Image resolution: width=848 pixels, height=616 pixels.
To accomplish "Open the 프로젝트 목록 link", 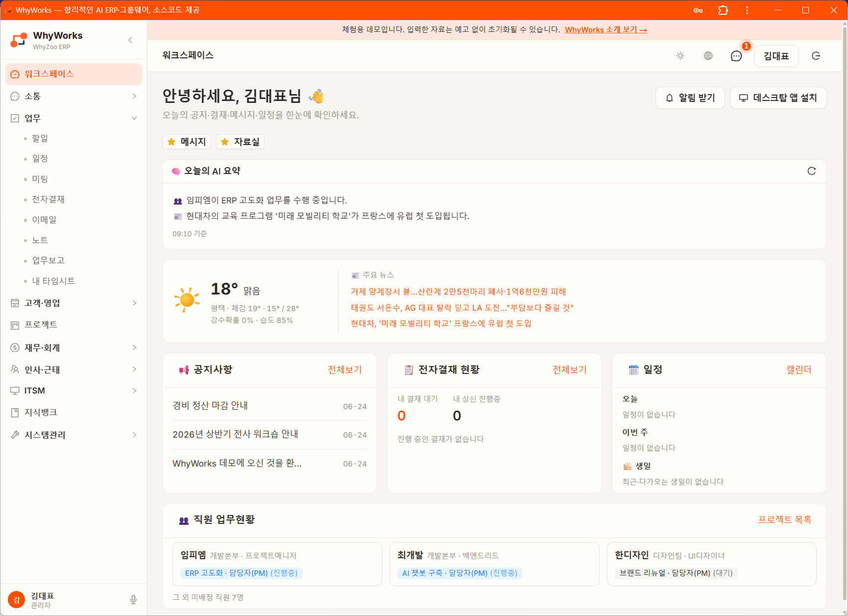I will coord(784,519).
